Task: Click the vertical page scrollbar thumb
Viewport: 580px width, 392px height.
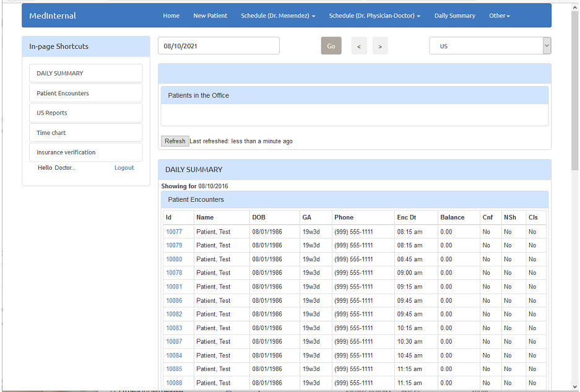Action: 574,90
